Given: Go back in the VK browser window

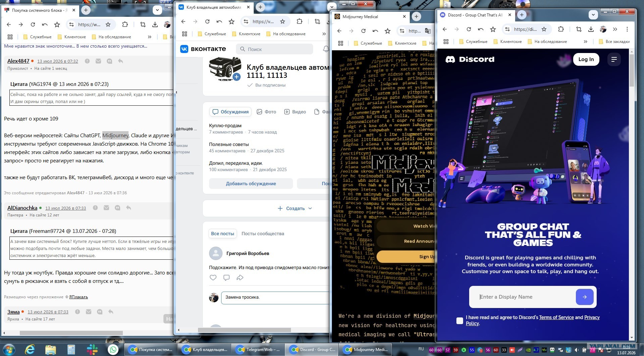Looking at the screenshot, I should (183, 21).
